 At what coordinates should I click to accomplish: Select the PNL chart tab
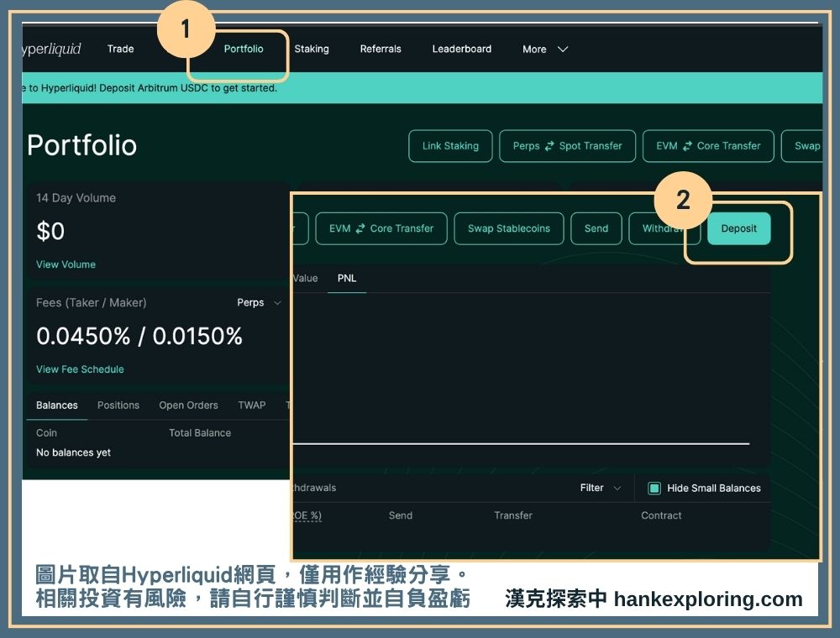[346, 279]
